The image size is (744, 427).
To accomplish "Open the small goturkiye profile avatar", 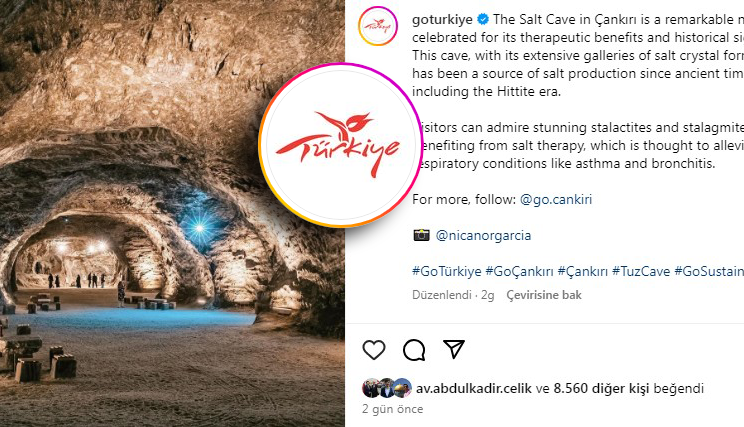I will pos(378,26).
